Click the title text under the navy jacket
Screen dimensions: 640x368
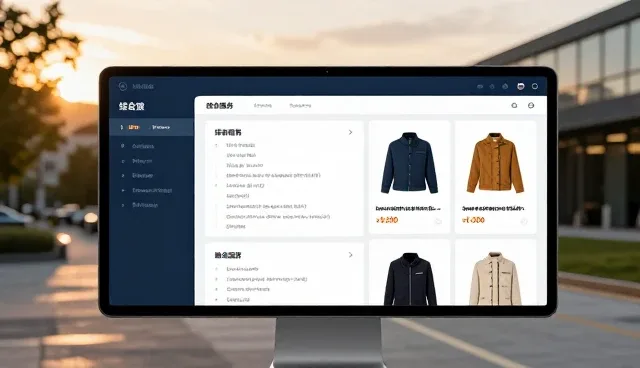[408, 208]
